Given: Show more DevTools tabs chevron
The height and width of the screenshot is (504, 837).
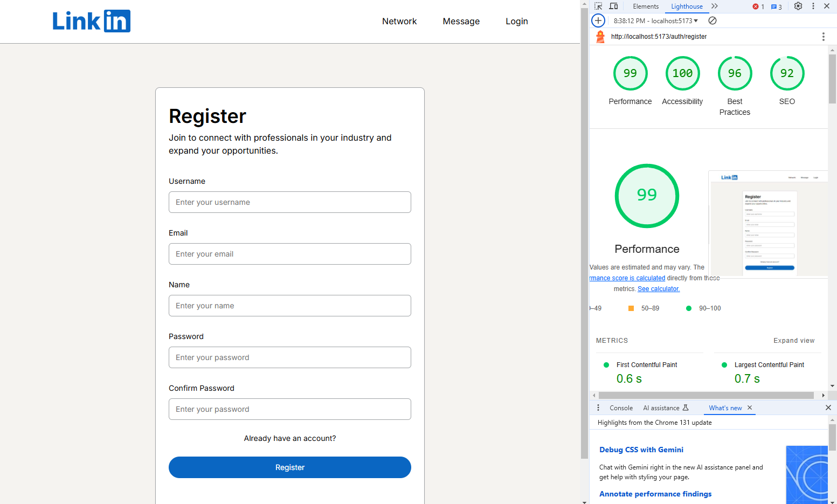Looking at the screenshot, I should [715, 6].
